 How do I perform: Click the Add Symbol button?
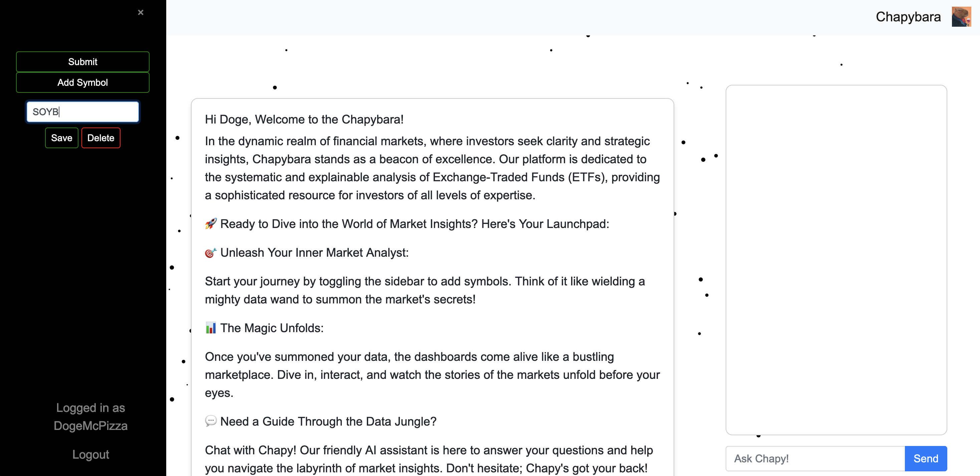(x=82, y=82)
